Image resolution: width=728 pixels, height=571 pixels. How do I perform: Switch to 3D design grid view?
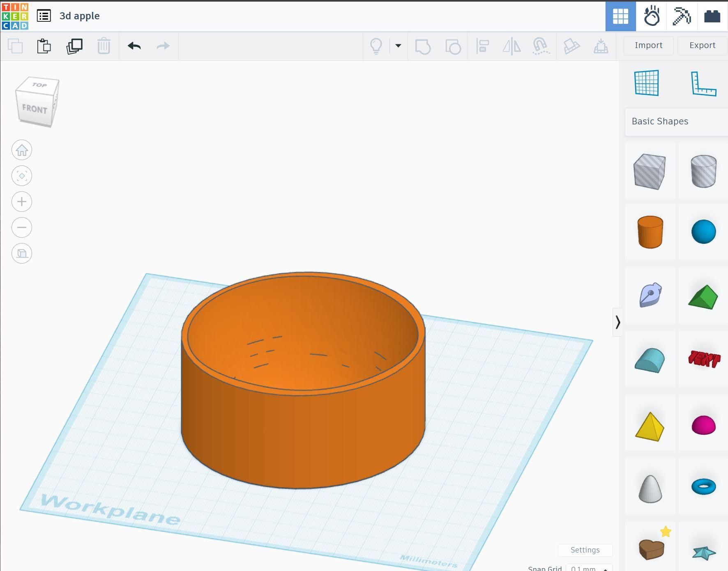pos(620,16)
